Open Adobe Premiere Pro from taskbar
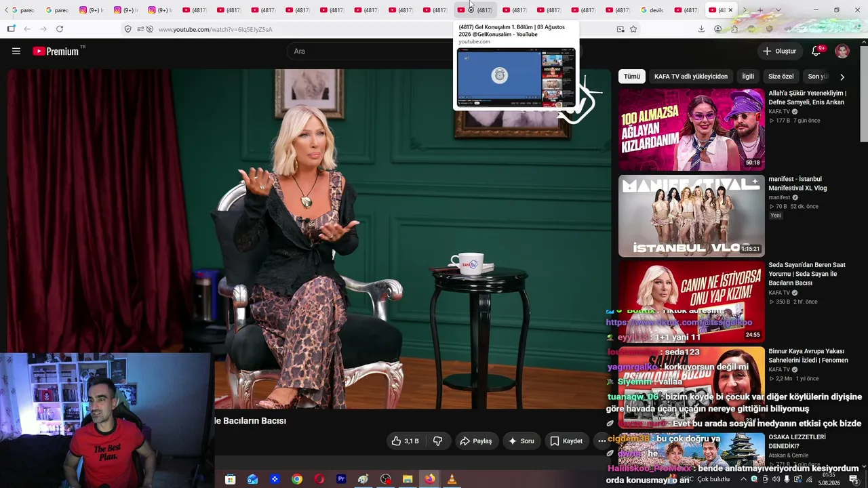This screenshot has width=868, height=488. pos(341,479)
